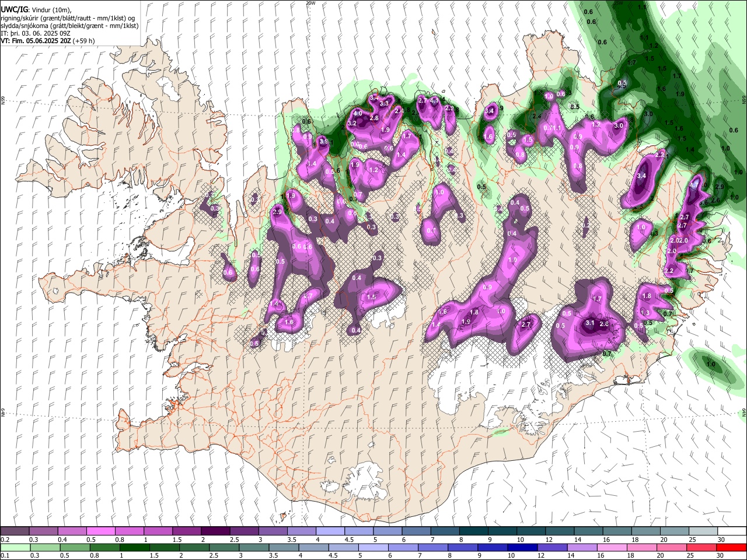Pick the light periwinkle 4–4.5 snow scale swatch

click(x=330, y=531)
